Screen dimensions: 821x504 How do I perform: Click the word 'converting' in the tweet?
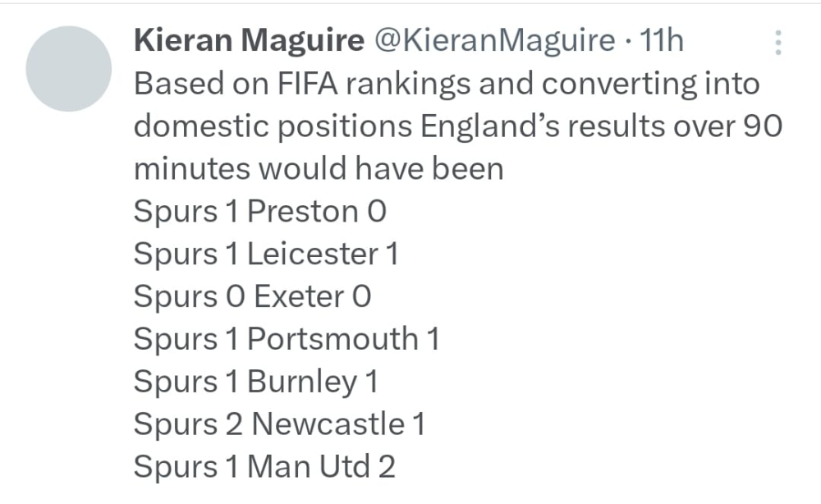[621, 84]
